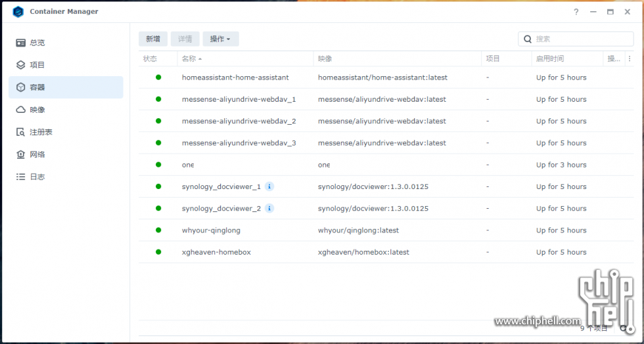This screenshot has height=344, width=644.
Task: Click the Project (项目) layers icon
Action: [x=20, y=65]
